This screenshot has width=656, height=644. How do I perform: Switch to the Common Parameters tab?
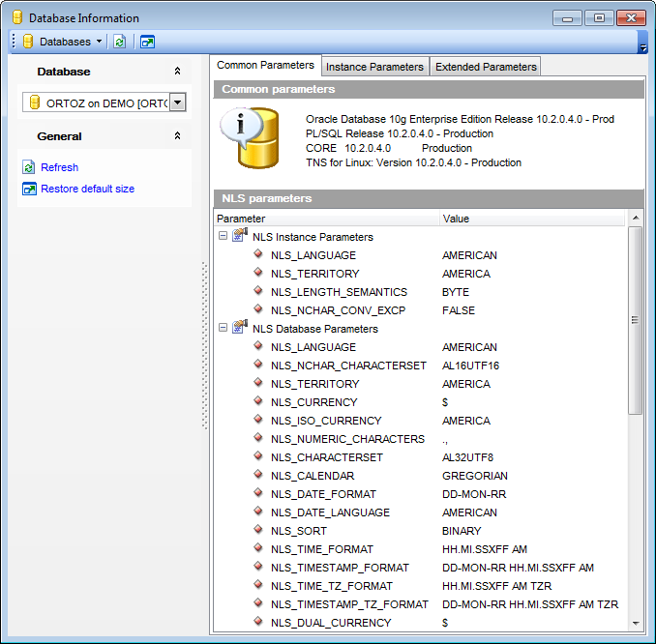tap(265, 65)
